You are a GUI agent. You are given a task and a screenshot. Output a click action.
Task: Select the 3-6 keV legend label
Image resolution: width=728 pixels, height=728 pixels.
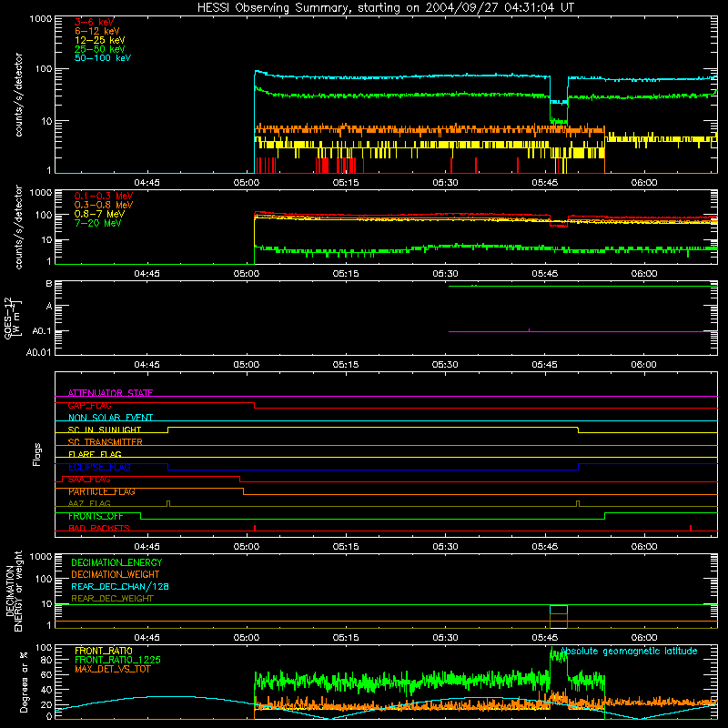[x=95, y=22]
